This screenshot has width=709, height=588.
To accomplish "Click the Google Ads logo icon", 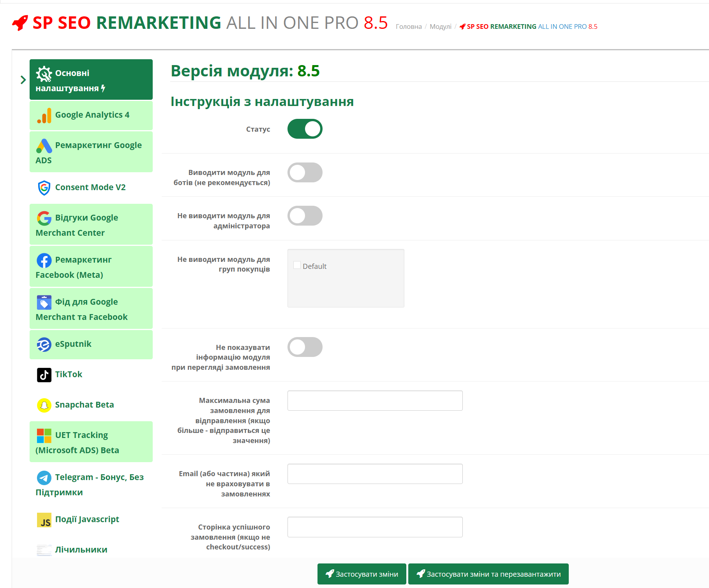I will pos(44,146).
